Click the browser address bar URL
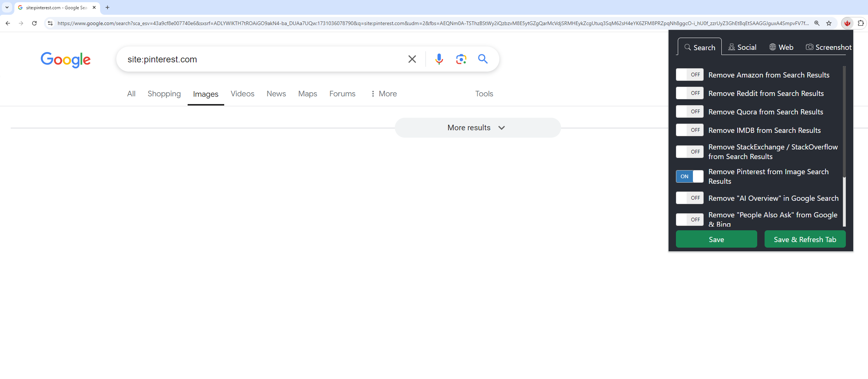This screenshot has height=379, width=868. 433,23
